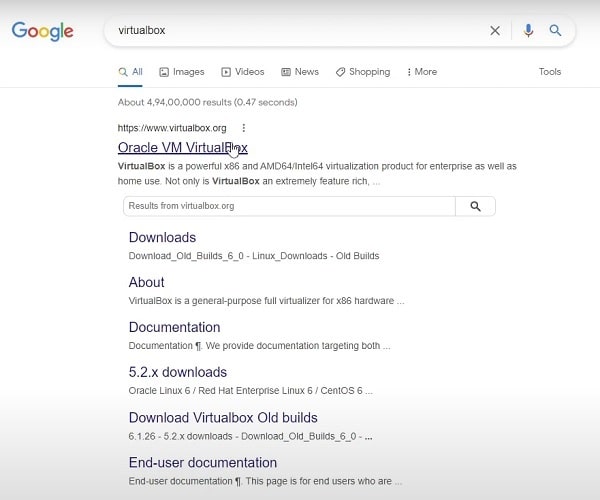This screenshot has width=600, height=500.
Task: Click the Google logo
Action: pyautogui.click(x=42, y=31)
